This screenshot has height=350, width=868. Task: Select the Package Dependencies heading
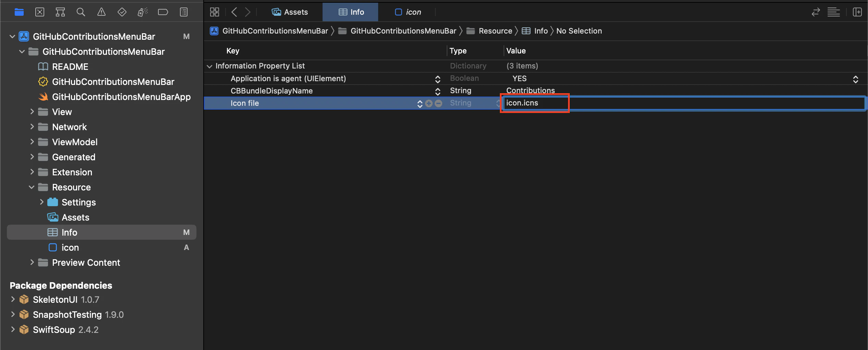pyautogui.click(x=61, y=285)
